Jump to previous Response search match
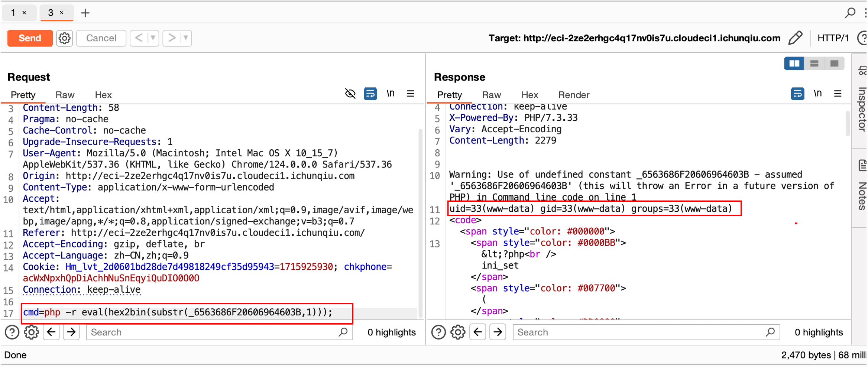The image size is (868, 367). (x=478, y=332)
